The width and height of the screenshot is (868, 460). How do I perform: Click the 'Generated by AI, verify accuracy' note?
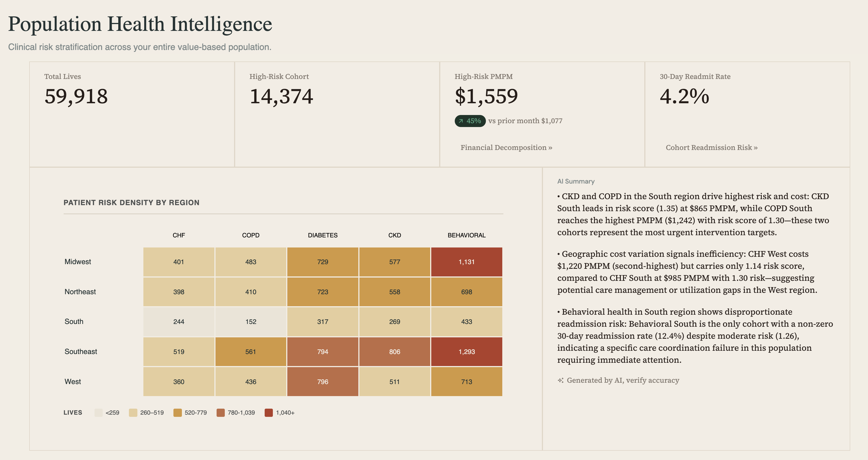623,380
